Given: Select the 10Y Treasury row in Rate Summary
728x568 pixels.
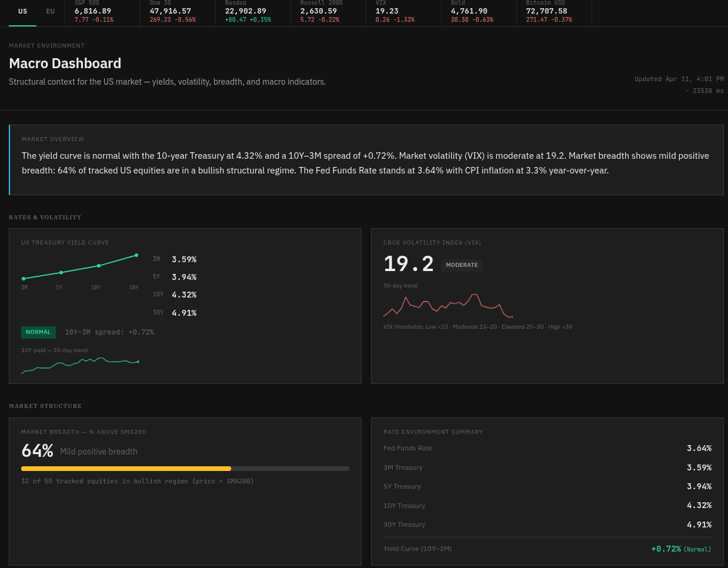Looking at the screenshot, I should pyautogui.click(x=547, y=505).
